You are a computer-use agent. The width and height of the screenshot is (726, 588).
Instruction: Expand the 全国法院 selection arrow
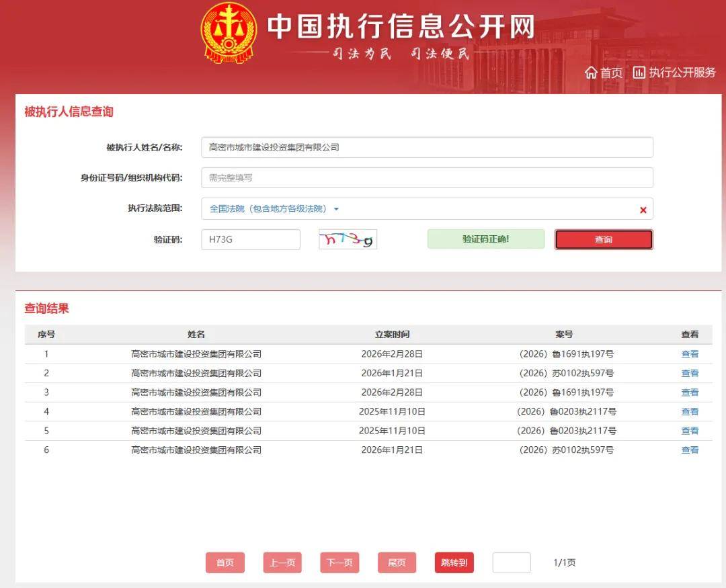coord(335,209)
